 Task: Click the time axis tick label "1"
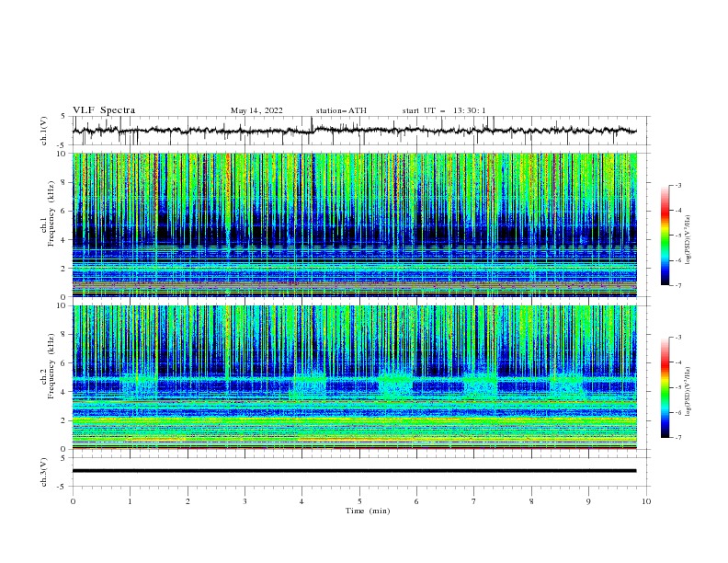(130, 501)
